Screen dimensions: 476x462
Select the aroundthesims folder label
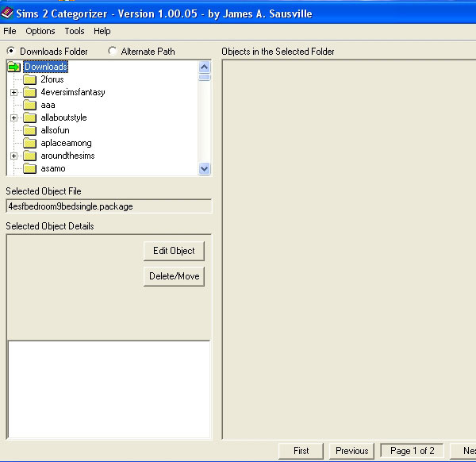pyautogui.click(x=67, y=156)
